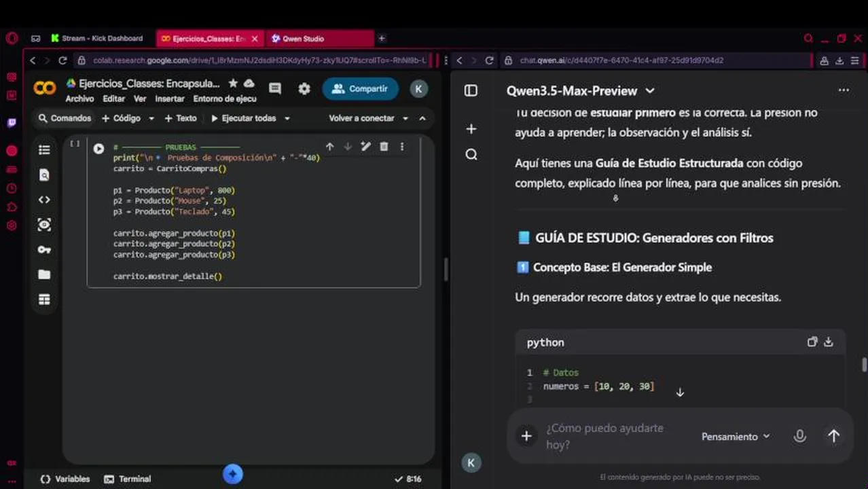Open Colab settings gear
The image size is (868, 489).
pyautogui.click(x=304, y=89)
